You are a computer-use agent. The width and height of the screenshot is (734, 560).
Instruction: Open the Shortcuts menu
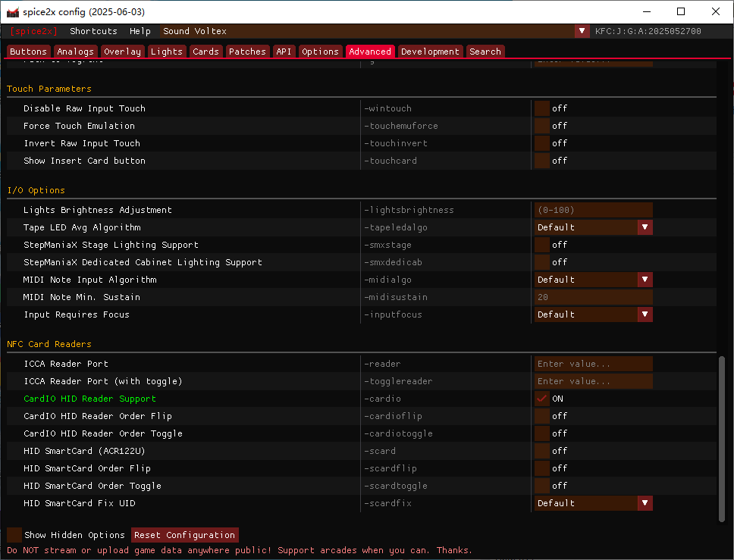pos(93,31)
